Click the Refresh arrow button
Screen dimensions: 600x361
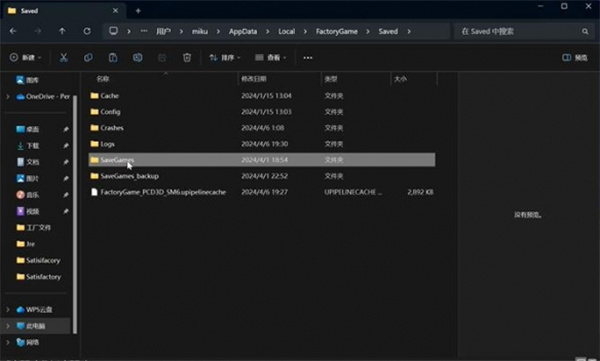coord(87,31)
